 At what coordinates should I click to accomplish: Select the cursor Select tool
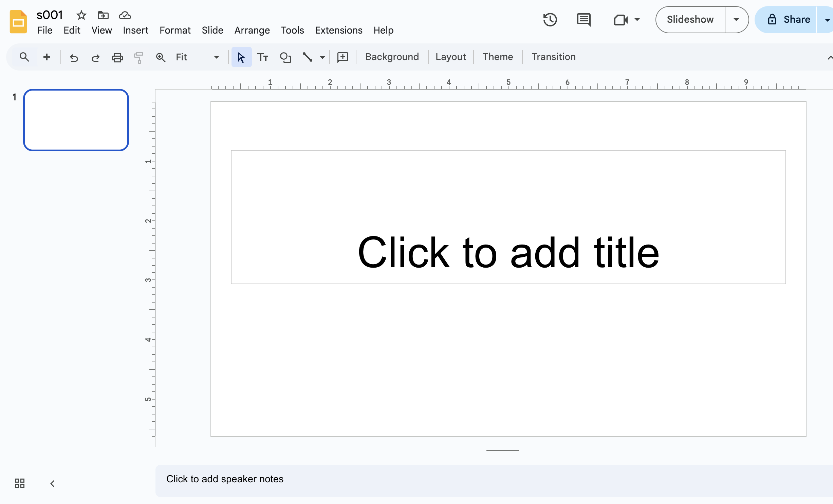(x=241, y=57)
